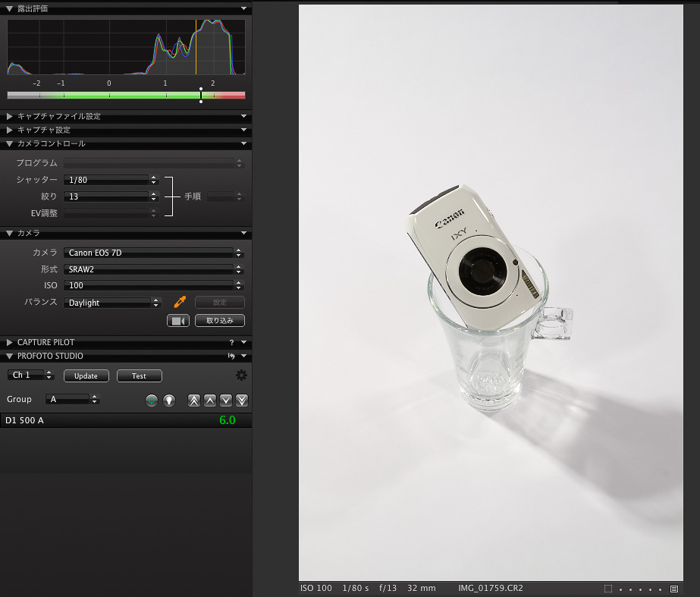Pick white balance with the orange eyedropper
The image size is (700, 597).
coord(180,302)
